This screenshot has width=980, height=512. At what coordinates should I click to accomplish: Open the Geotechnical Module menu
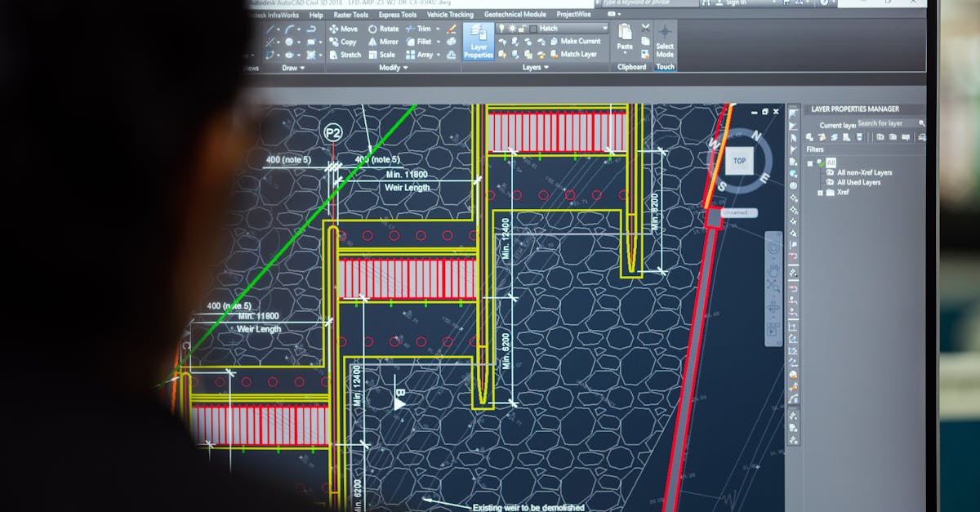coord(515,15)
